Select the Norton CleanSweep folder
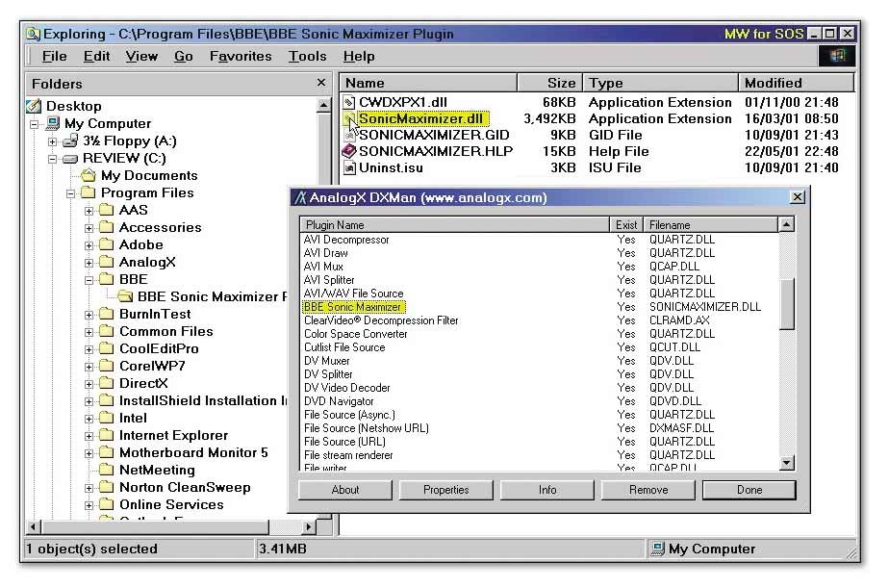 point(185,487)
